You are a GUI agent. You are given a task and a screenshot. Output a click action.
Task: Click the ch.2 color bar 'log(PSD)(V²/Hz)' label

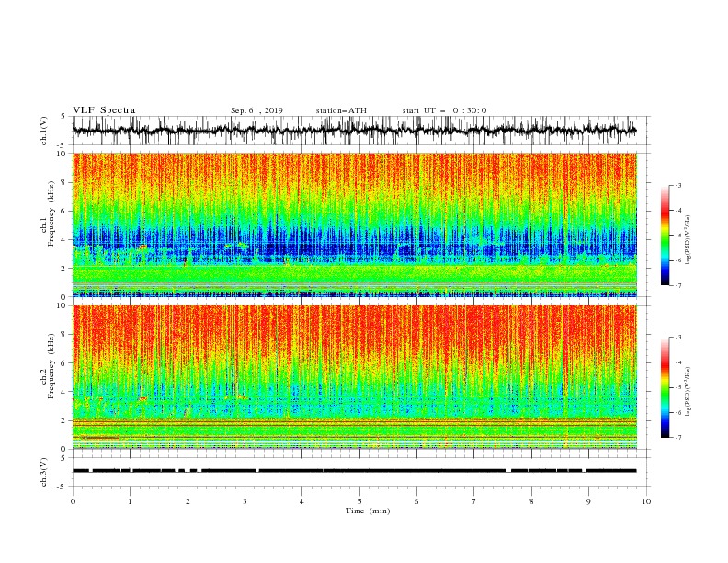(688, 392)
